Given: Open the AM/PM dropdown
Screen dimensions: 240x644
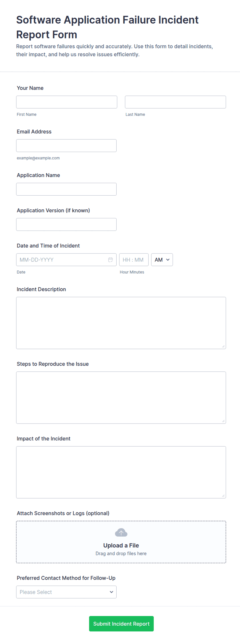Looking at the screenshot, I should [162, 260].
